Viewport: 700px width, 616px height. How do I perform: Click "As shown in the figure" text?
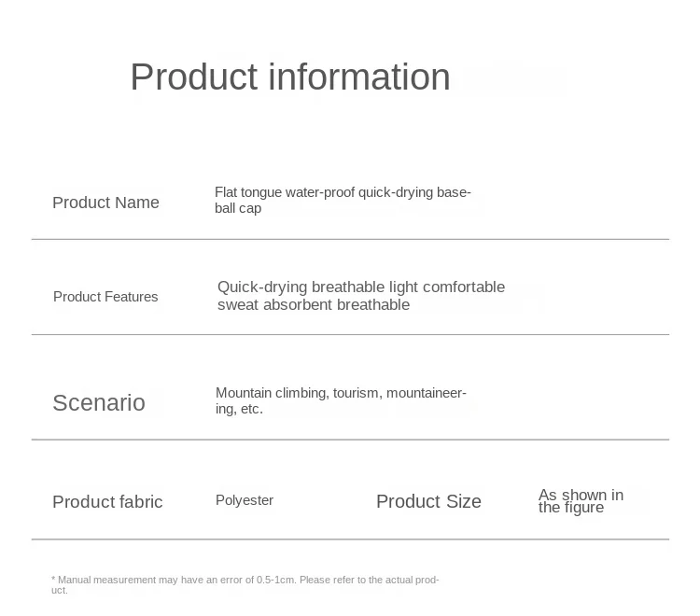(x=580, y=501)
